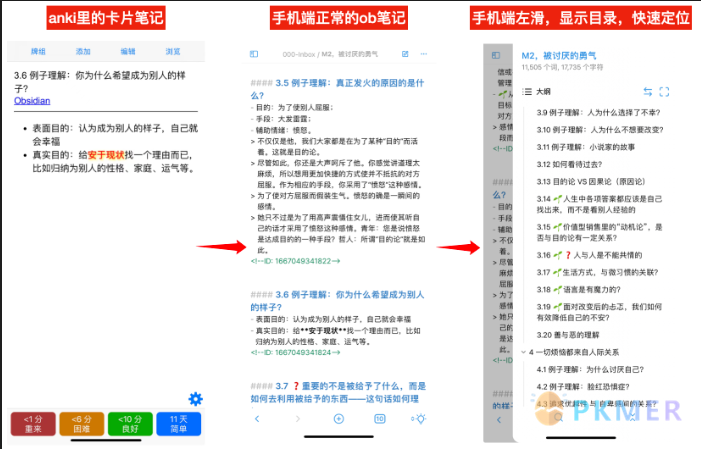Switch to edit mode icon in Obsidian header
Image resolution: width=701 pixels, height=449 pixels.
pos(405,54)
